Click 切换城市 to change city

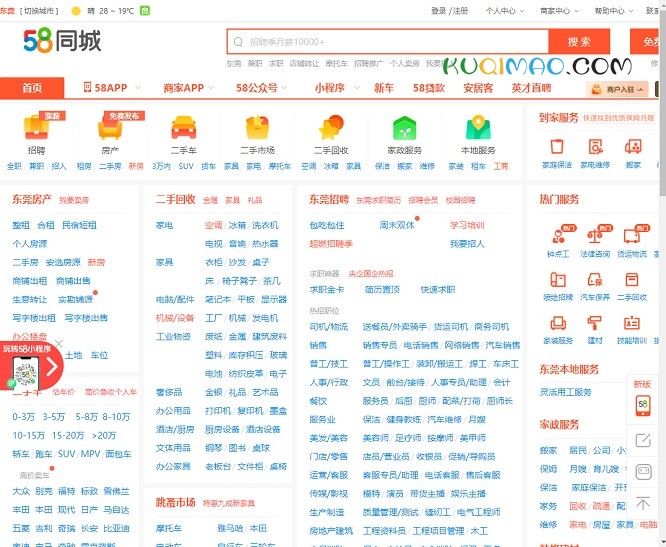pyautogui.click(x=39, y=11)
